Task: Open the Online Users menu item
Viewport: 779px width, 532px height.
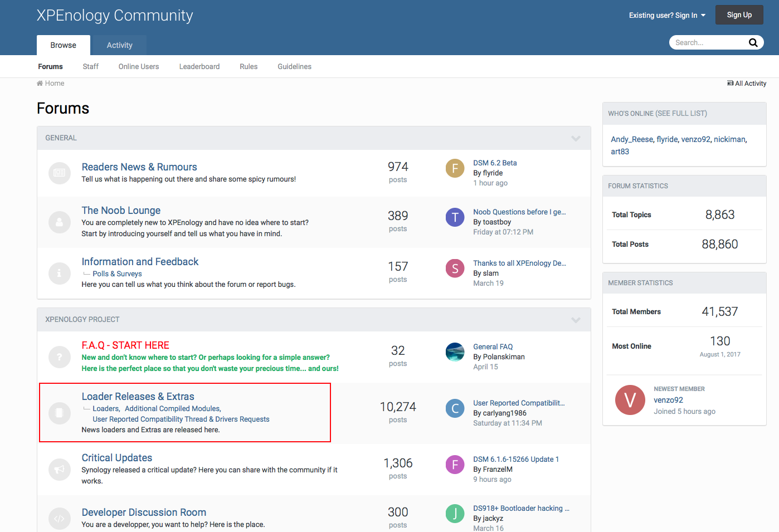Action: [x=139, y=66]
